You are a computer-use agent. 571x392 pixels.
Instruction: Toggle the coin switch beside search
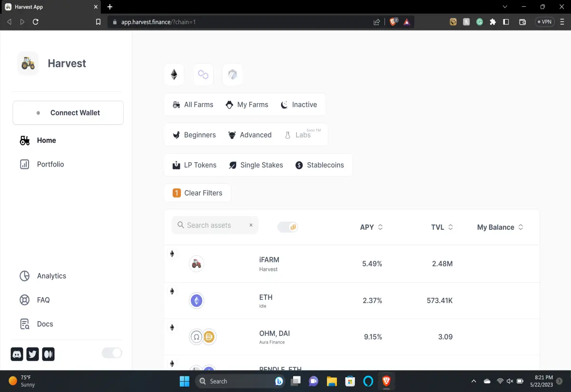287,227
